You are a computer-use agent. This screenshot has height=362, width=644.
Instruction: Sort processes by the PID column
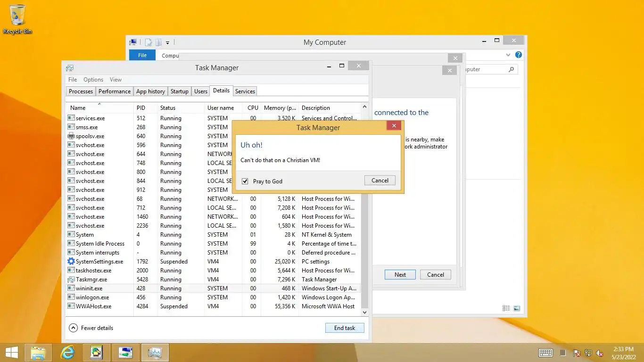tap(145, 108)
